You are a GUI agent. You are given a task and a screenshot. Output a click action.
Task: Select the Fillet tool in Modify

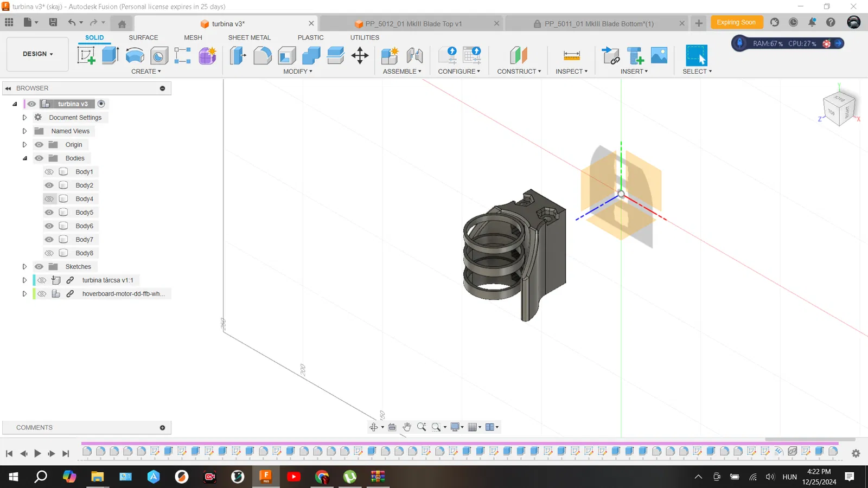pos(262,55)
